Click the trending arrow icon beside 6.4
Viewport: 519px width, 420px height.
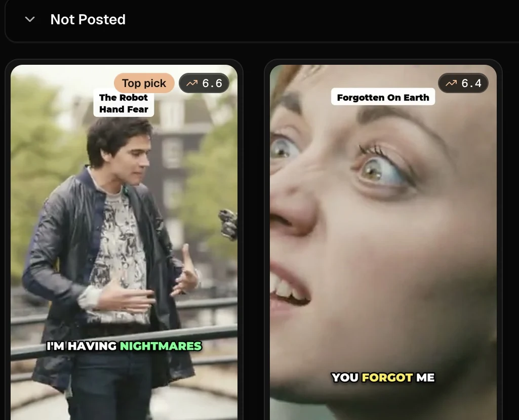point(451,83)
